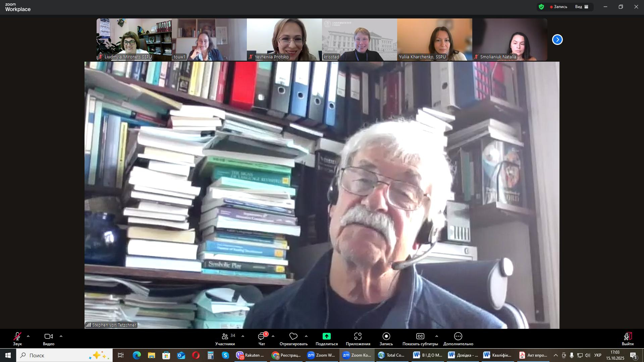Image resolution: width=644 pixels, height=362 pixels.
Task: Expand arrow next to Участники
Action: (243, 336)
